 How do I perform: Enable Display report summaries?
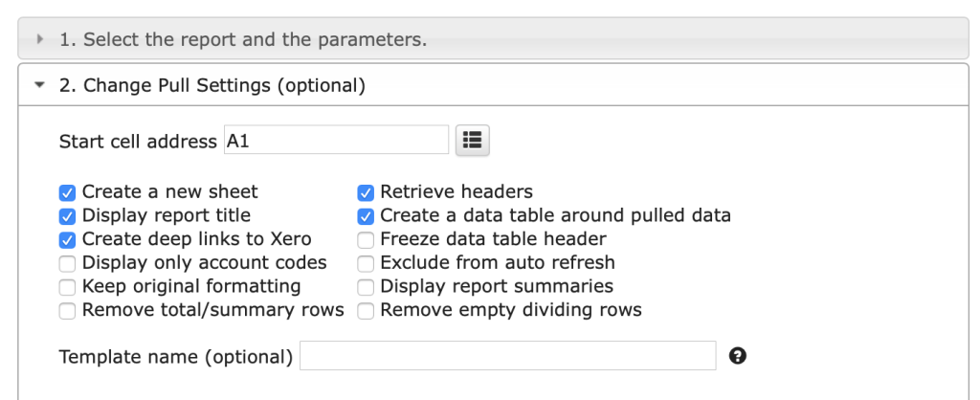click(366, 286)
